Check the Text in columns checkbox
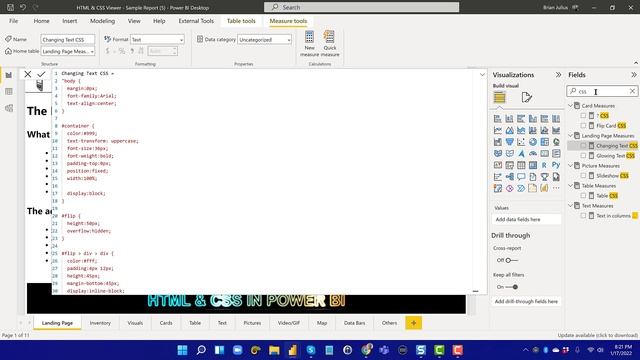640x360 pixels. (583, 216)
